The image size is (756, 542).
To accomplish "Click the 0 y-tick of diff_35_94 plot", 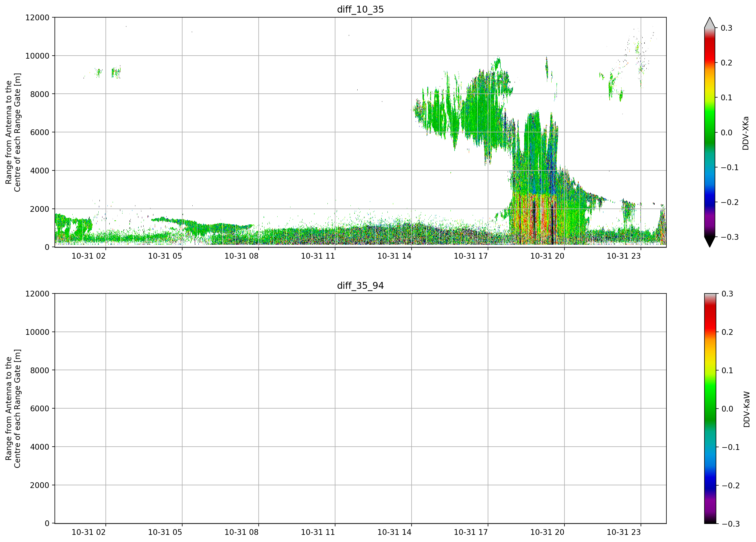I will click(x=47, y=524).
